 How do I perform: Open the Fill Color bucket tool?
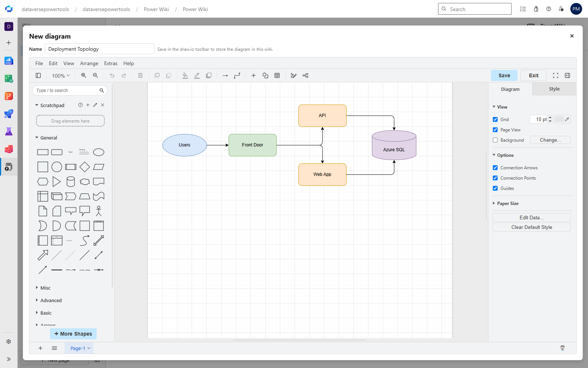[185, 75]
